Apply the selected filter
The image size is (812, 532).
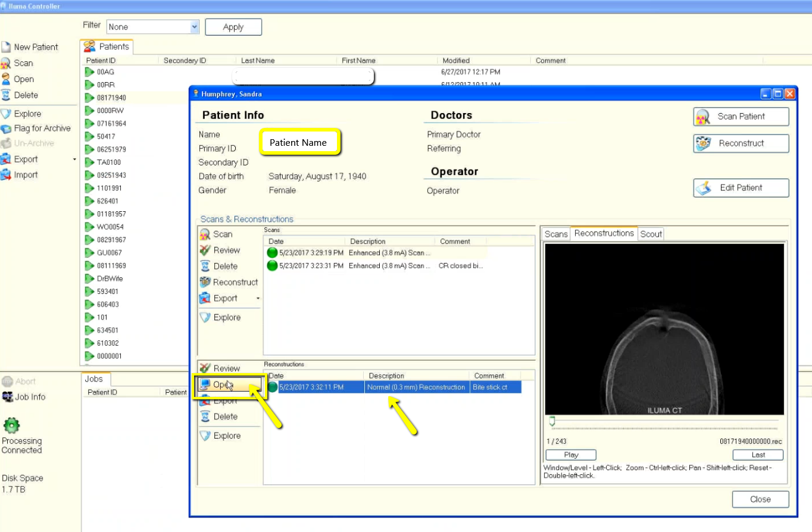233,27
